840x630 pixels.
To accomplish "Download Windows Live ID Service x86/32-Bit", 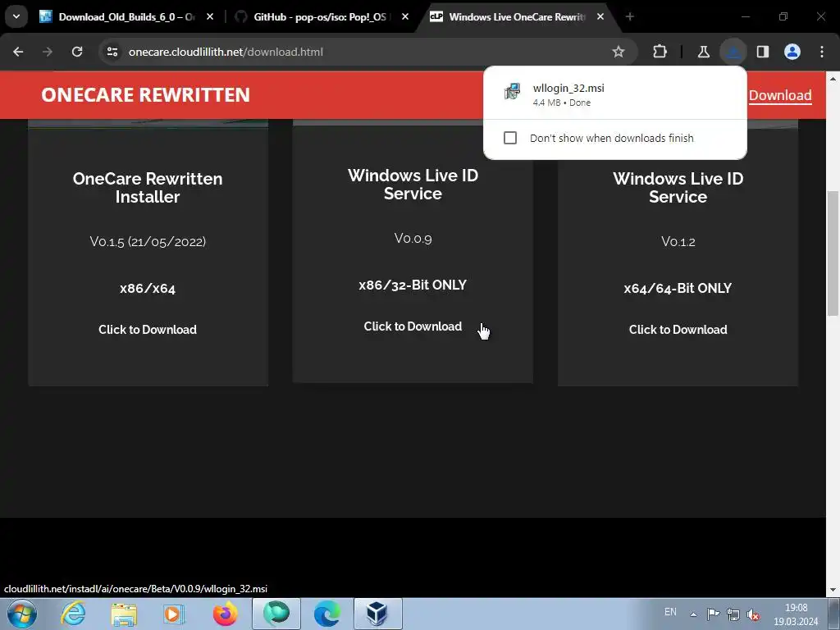I will [x=413, y=326].
